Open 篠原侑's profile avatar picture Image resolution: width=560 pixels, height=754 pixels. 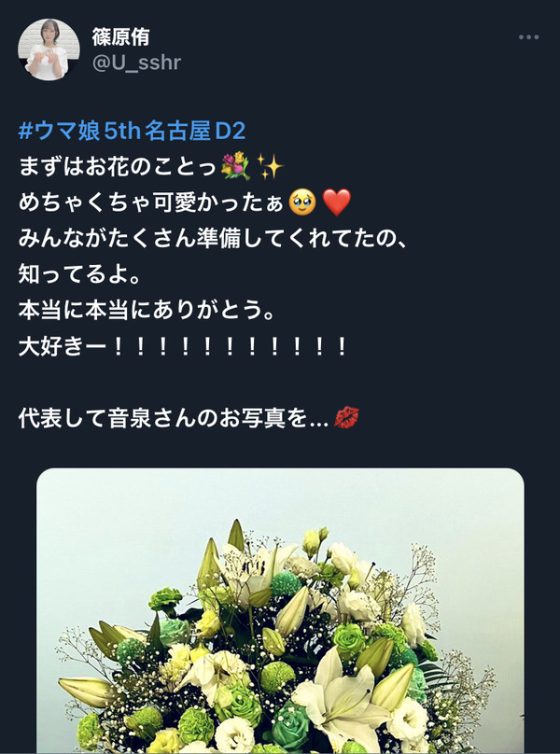point(49,49)
